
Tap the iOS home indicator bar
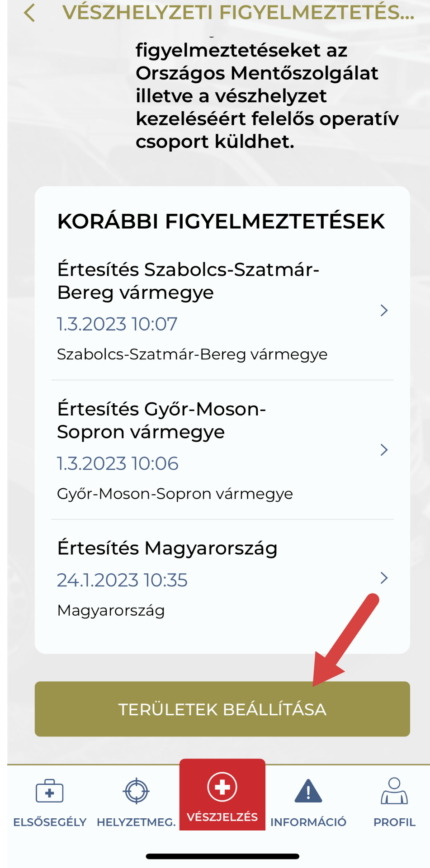click(222, 856)
